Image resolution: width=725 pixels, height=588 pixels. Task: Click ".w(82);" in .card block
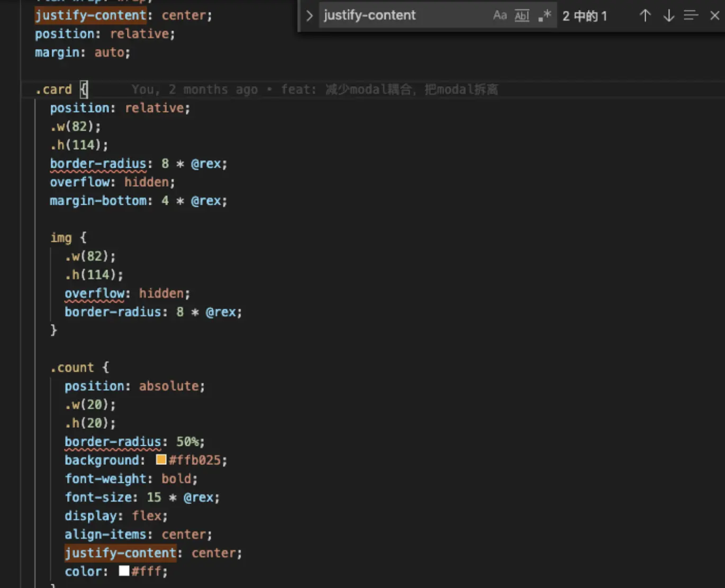tap(76, 126)
